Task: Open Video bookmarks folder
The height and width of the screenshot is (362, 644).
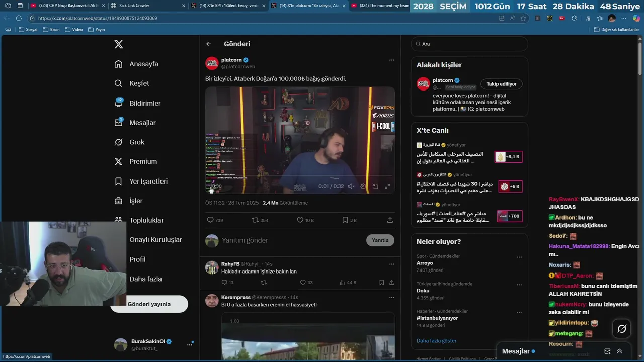Action: 73,29
